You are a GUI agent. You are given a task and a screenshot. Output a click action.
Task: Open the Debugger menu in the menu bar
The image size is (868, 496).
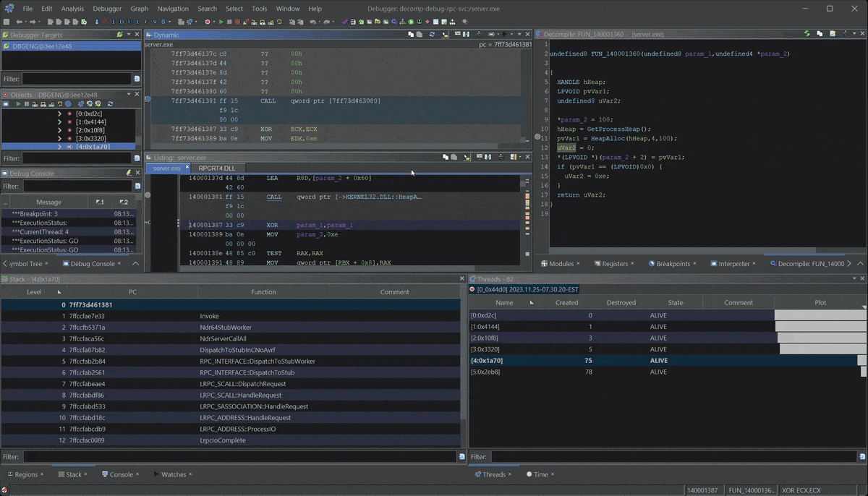coord(107,9)
